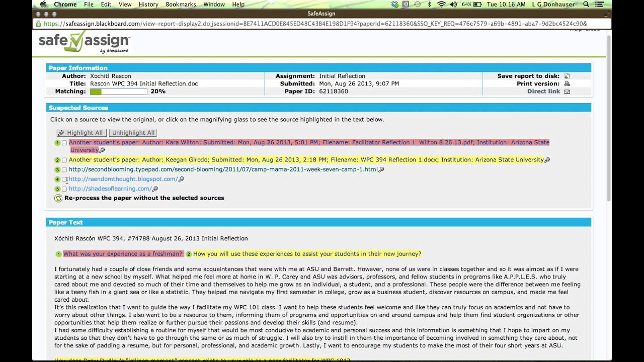This screenshot has width=644, height=362.
Task: Click green source number 2 badge in sources list
Action: 57,160
